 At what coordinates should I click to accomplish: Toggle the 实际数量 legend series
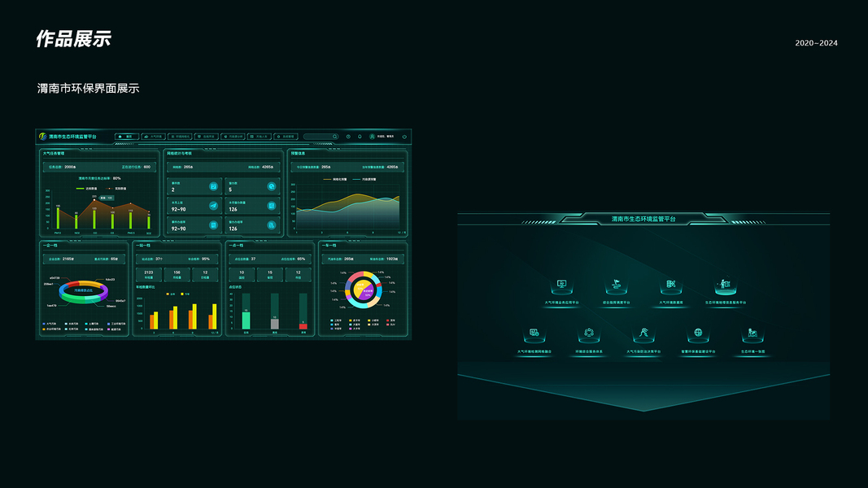click(116, 189)
